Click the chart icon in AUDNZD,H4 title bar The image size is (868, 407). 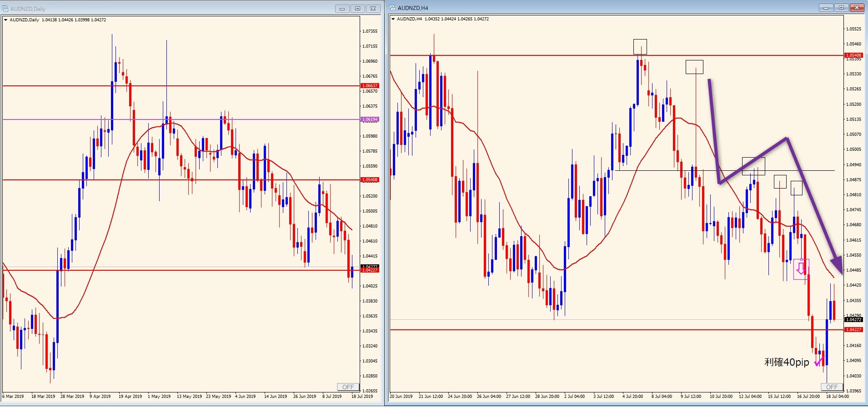pos(392,8)
